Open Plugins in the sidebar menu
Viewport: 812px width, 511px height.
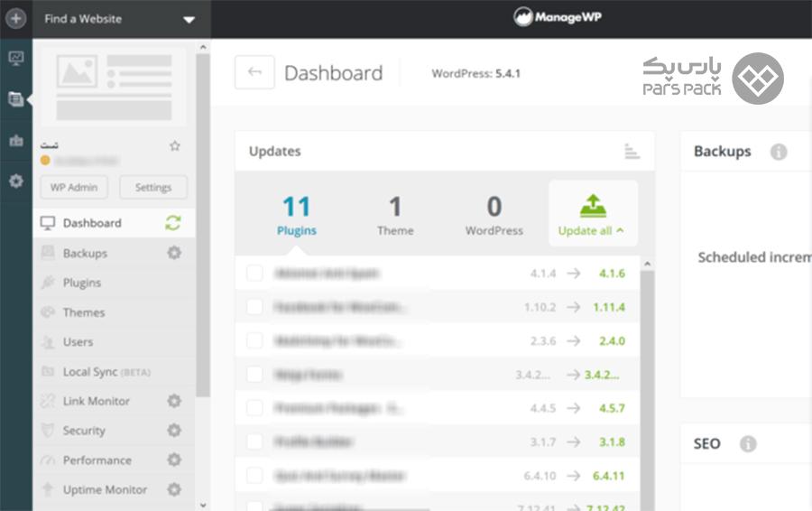(114, 283)
